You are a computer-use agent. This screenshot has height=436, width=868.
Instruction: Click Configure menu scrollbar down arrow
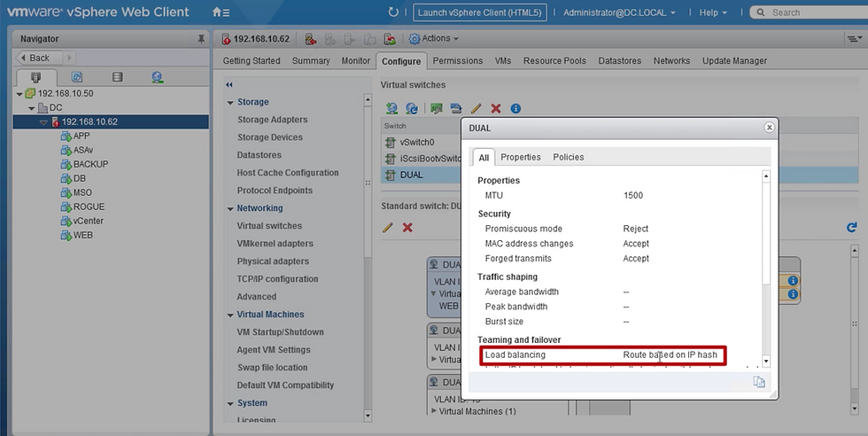(368, 416)
